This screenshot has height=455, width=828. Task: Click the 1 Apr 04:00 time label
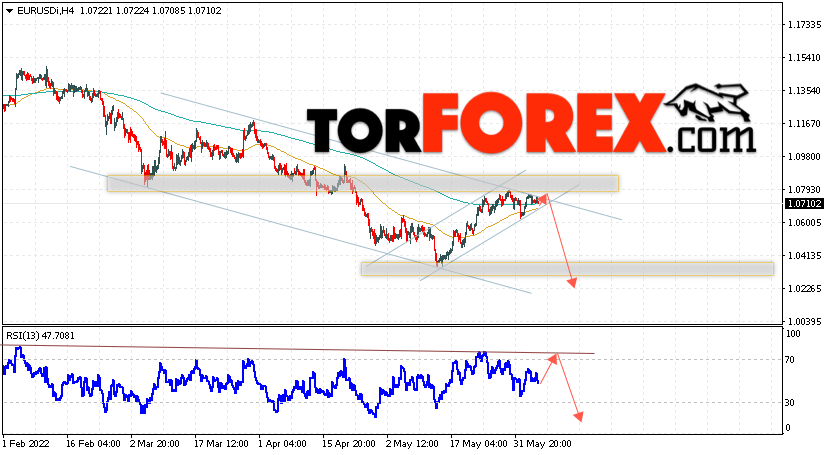coord(283,444)
